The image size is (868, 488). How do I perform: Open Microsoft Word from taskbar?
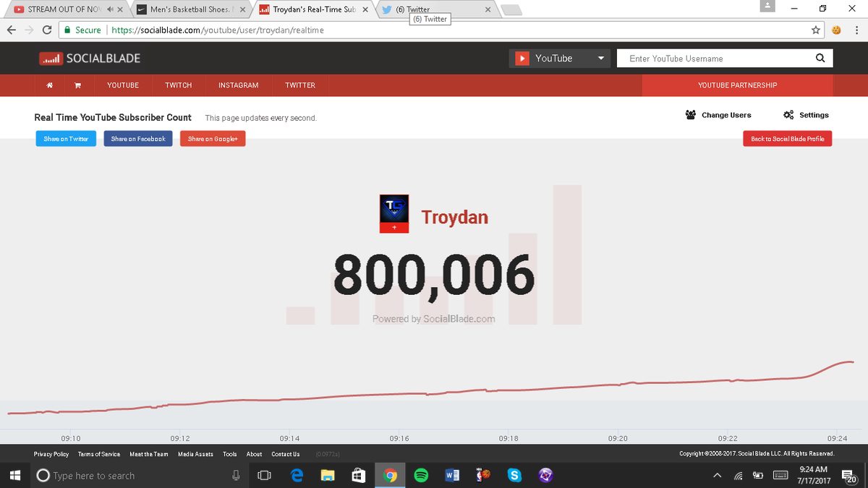[x=453, y=475]
